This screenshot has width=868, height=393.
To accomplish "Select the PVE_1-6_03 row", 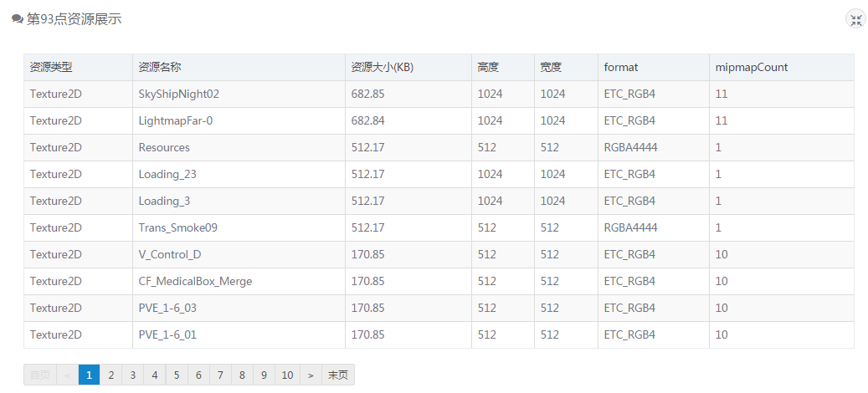I will [x=439, y=308].
